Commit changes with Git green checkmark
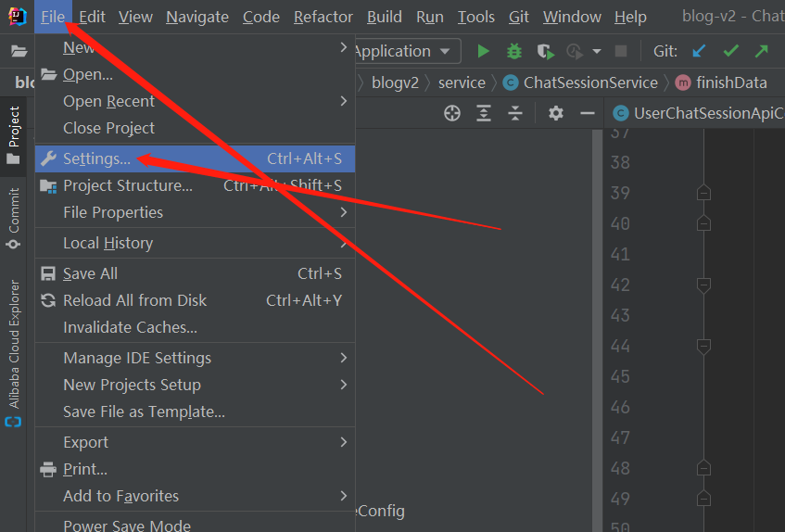This screenshot has height=532, width=785. pyautogui.click(x=731, y=51)
